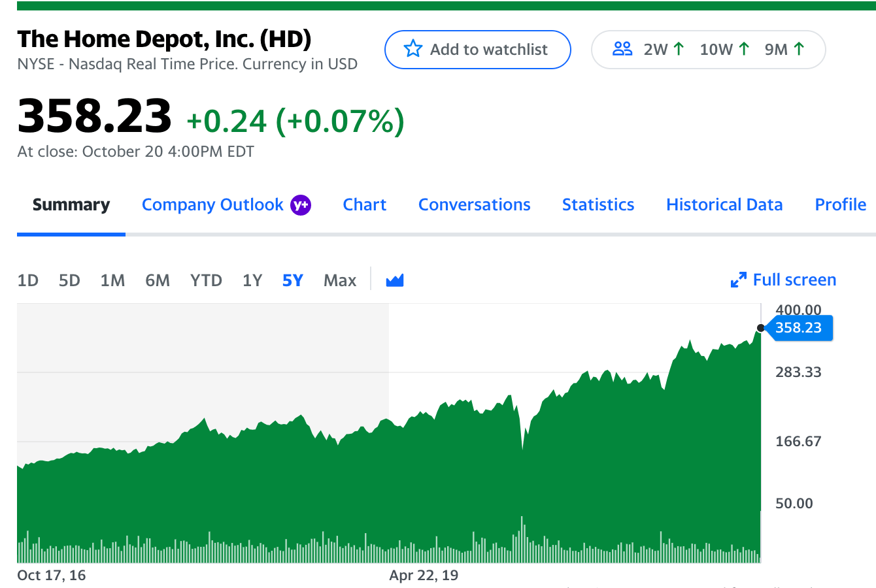This screenshot has width=876, height=588.
Task: Click the 10W text in the signals pill
Action: click(x=716, y=50)
